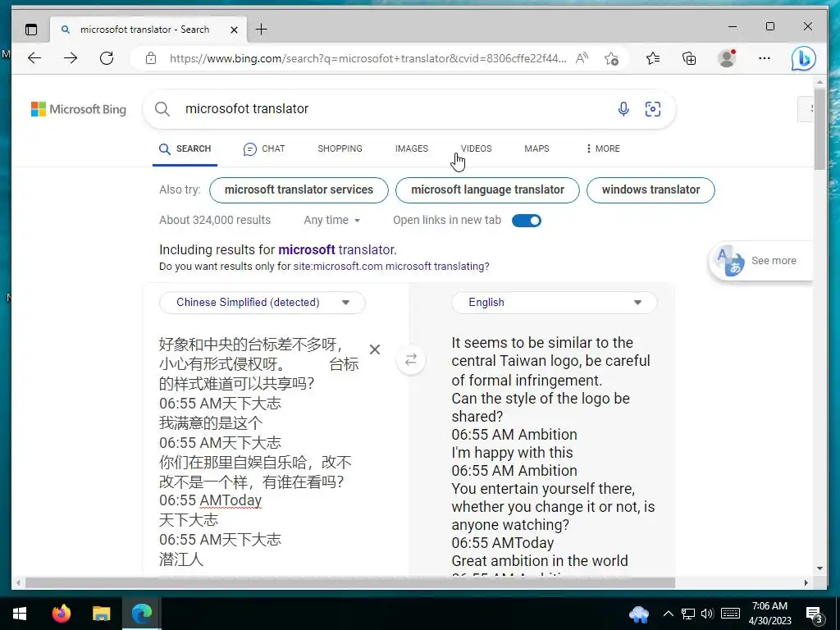
Task: Open the browser profile avatar
Action: point(727,58)
